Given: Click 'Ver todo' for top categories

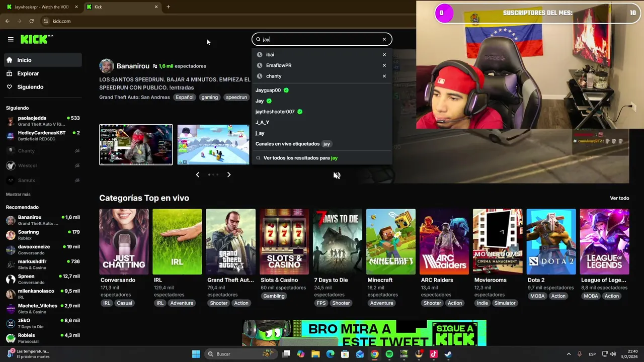Looking at the screenshot, I should (619, 198).
